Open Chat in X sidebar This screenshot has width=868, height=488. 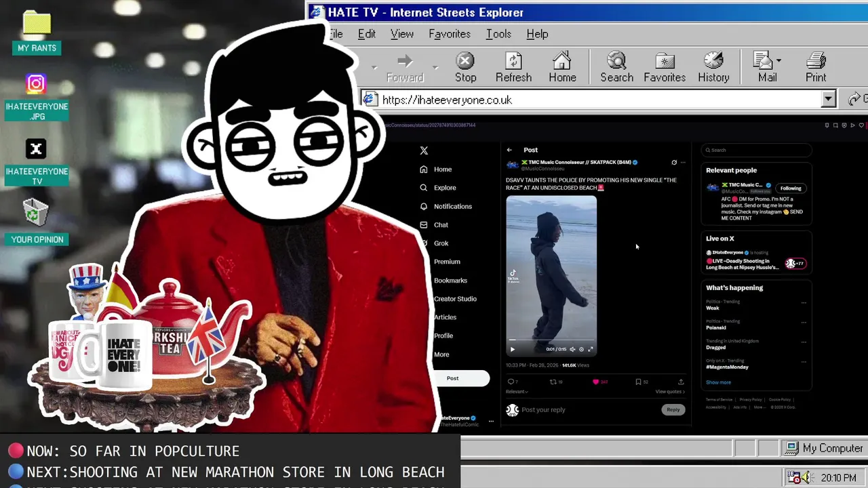pyautogui.click(x=434, y=225)
